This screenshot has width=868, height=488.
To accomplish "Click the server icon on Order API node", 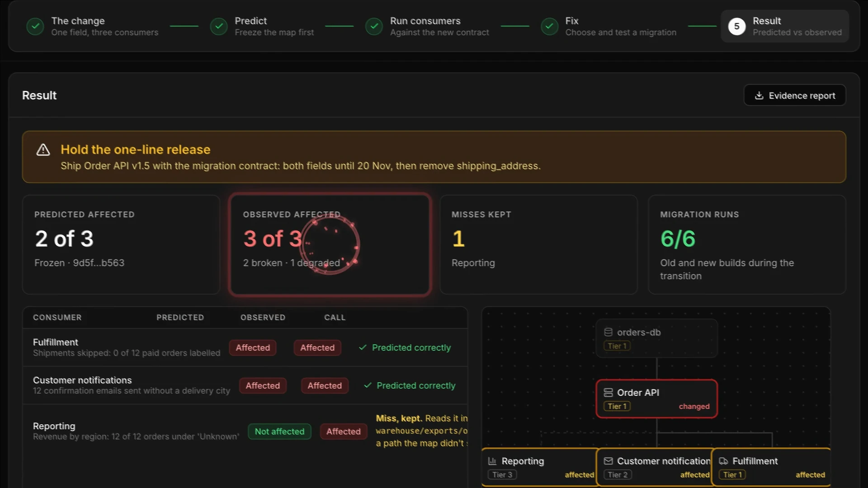I will click(609, 393).
